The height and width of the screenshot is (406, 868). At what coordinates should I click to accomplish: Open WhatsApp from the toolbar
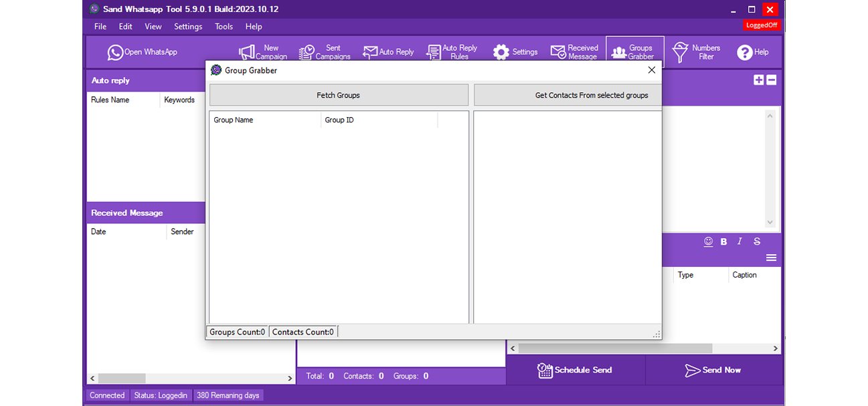[143, 52]
